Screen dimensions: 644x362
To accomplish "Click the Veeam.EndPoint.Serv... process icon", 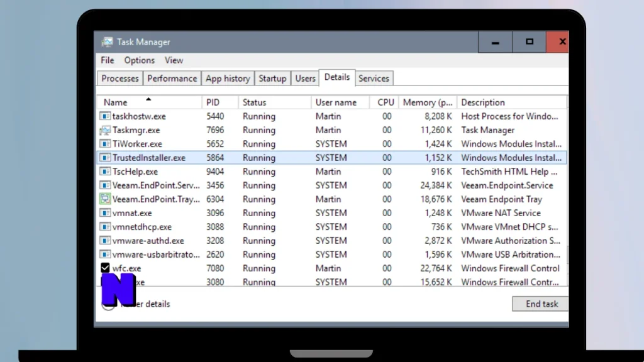I will coord(105,185).
